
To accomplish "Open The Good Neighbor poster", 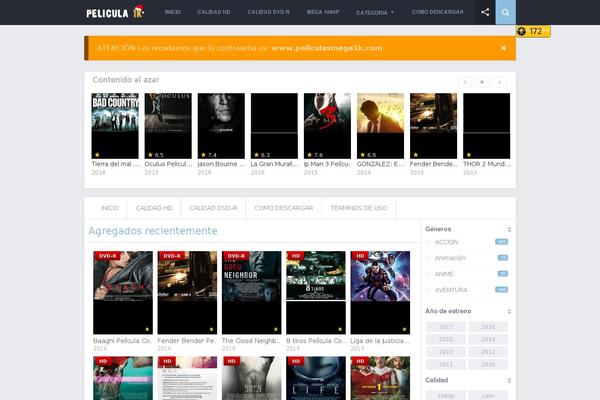I will point(251,292).
